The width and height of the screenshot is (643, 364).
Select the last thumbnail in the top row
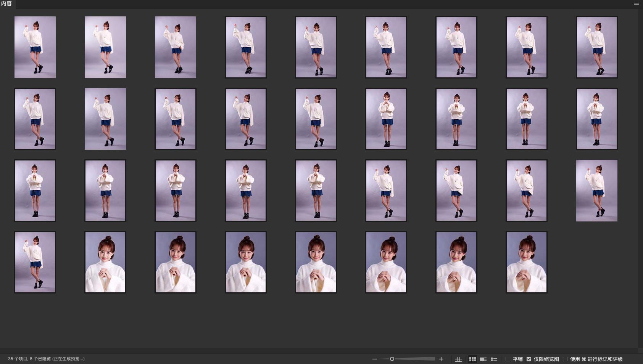click(x=597, y=47)
